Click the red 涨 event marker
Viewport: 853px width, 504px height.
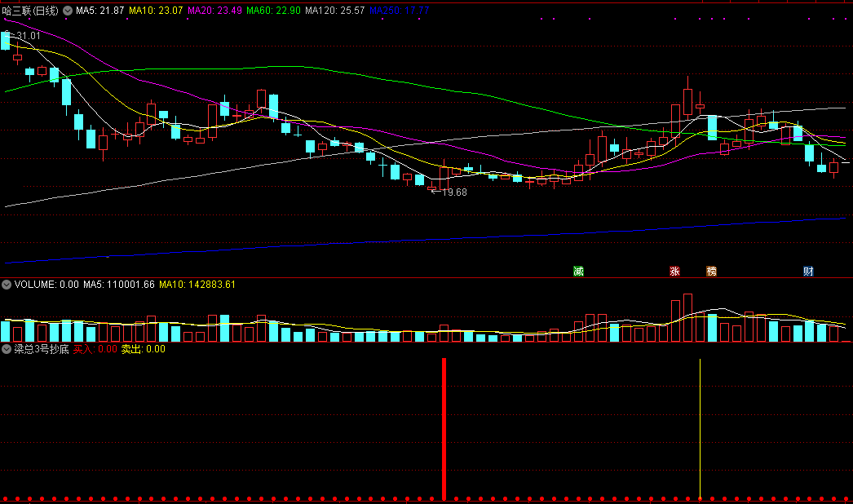(x=674, y=271)
